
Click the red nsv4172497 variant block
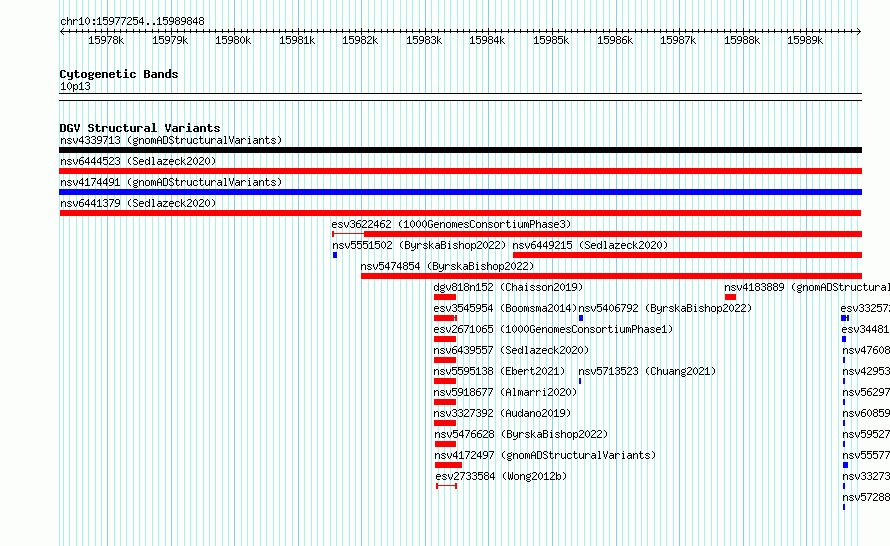coord(448,465)
